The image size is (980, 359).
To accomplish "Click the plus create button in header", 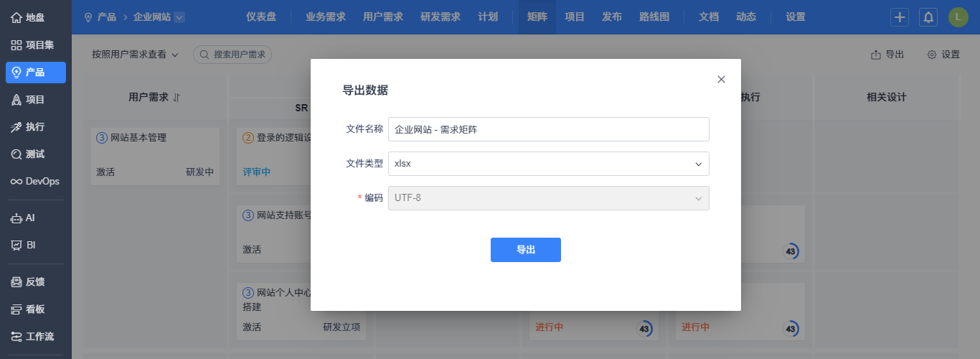I will pos(900,17).
